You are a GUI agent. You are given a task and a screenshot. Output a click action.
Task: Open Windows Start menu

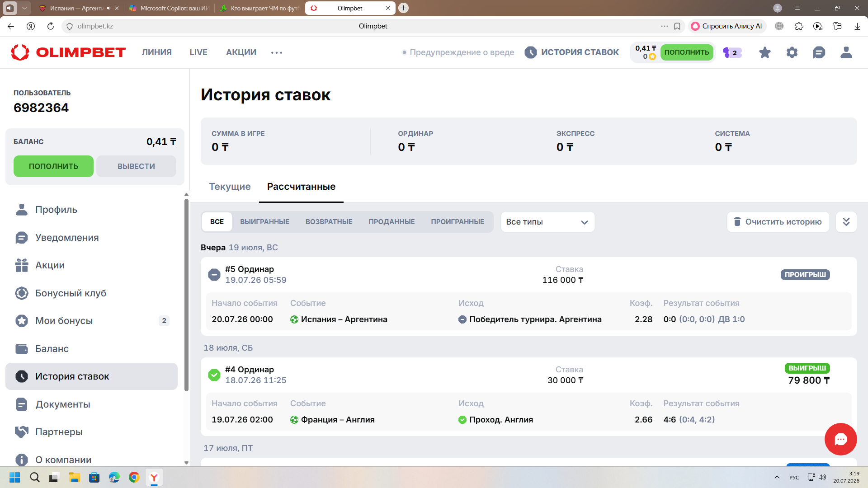(15, 477)
